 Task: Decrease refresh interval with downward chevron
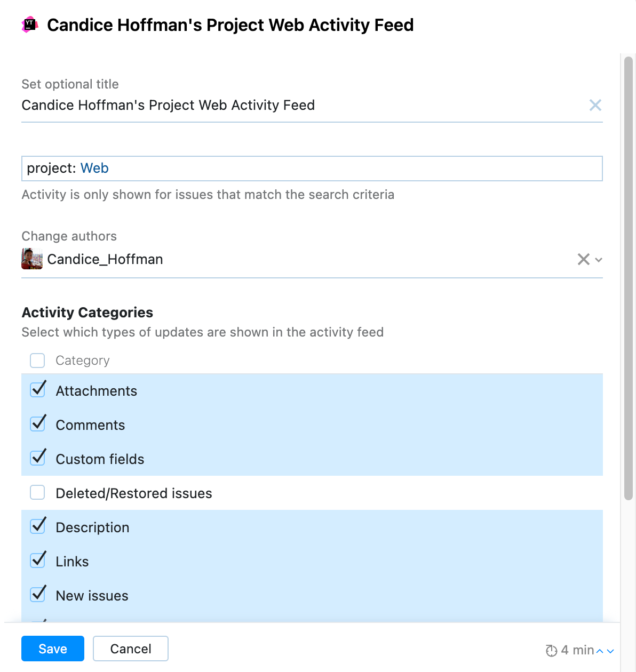(611, 651)
